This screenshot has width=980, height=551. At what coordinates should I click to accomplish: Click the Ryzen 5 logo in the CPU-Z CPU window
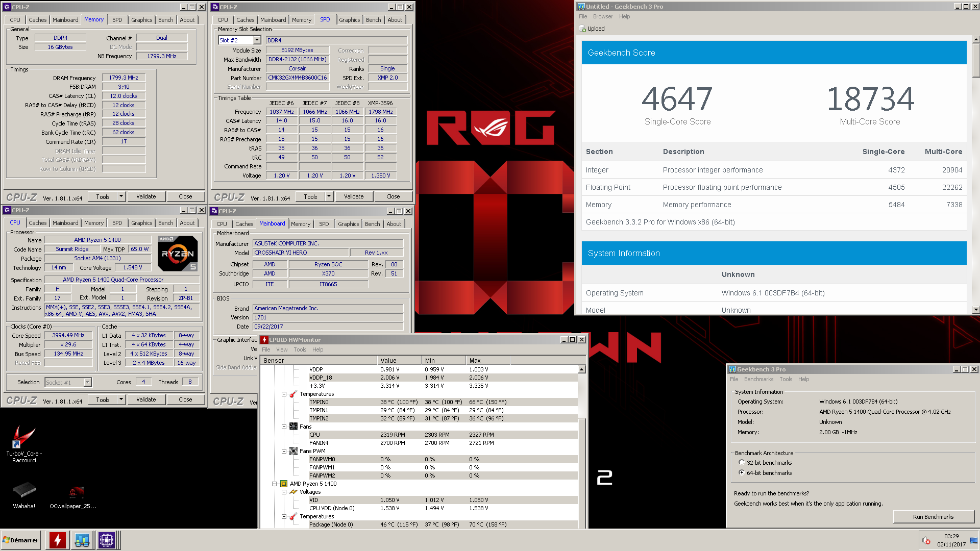click(x=178, y=253)
